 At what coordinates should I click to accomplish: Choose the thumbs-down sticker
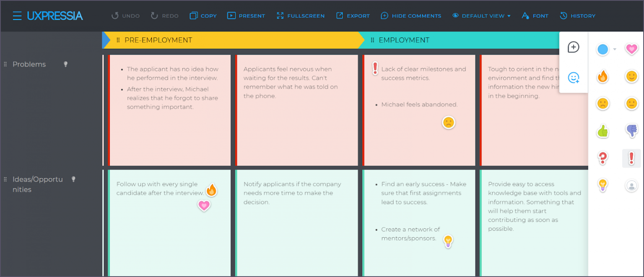[x=632, y=131]
